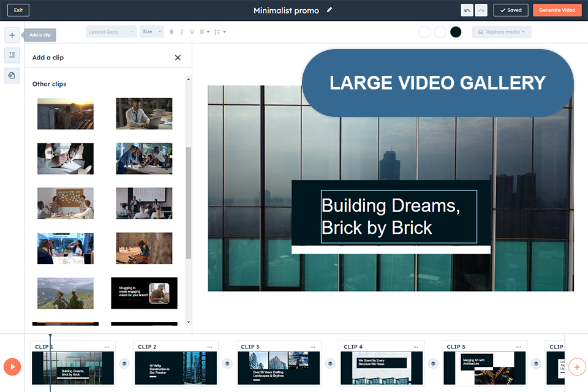Select the CLIP 4 timeline thumbnail
Viewport: 588px width, 392px height.
point(382,368)
